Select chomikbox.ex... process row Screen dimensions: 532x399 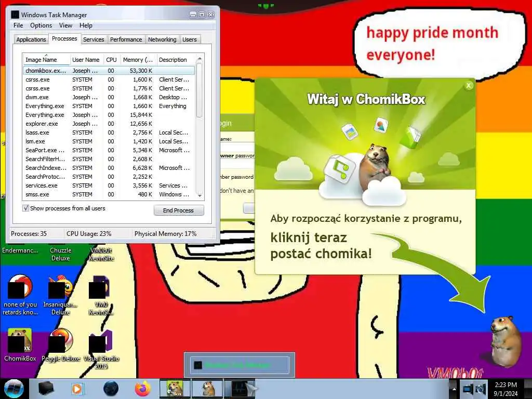point(109,71)
